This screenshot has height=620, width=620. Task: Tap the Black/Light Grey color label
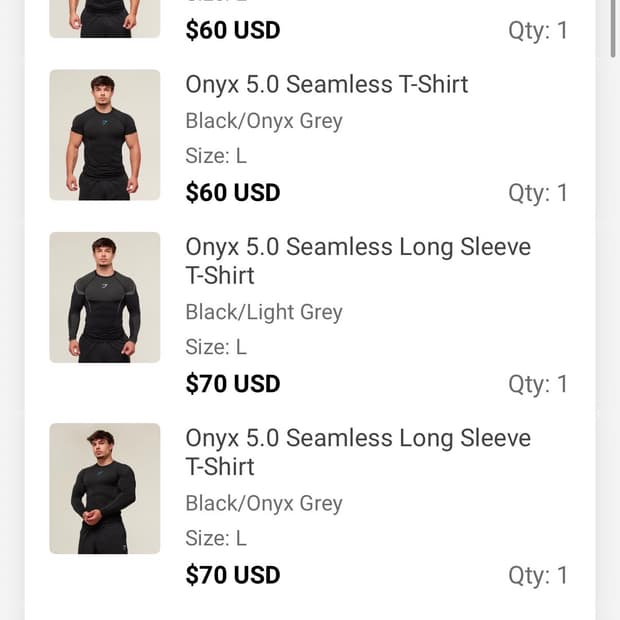coord(263,312)
